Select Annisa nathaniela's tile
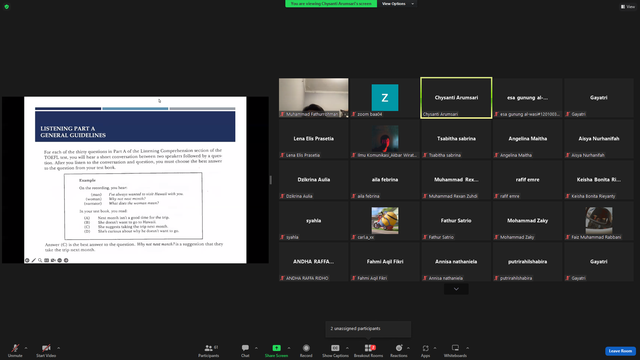The height and width of the screenshot is (360, 640). coord(456,262)
